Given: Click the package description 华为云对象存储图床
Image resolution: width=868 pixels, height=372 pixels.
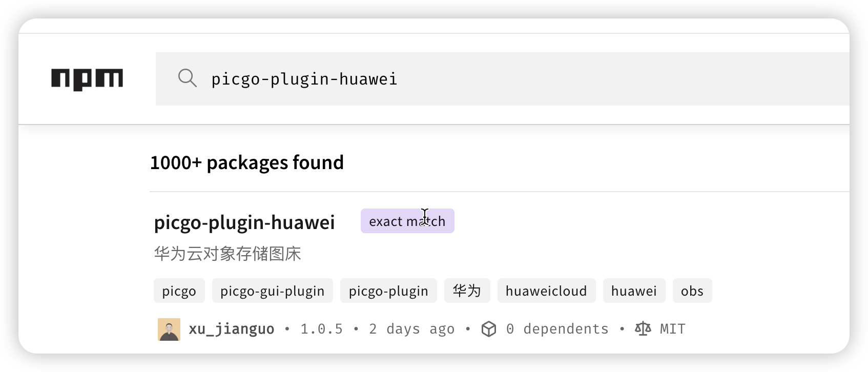Looking at the screenshot, I should coord(228,253).
